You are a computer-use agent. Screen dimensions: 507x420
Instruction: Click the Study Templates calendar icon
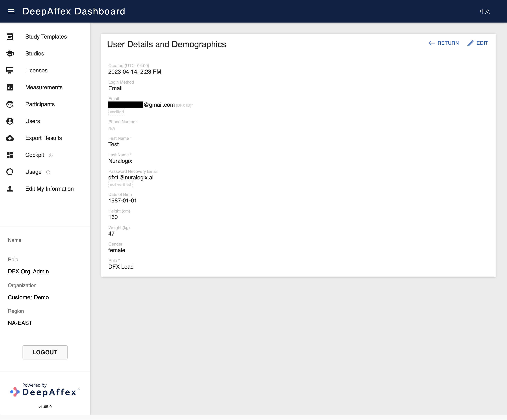click(10, 36)
